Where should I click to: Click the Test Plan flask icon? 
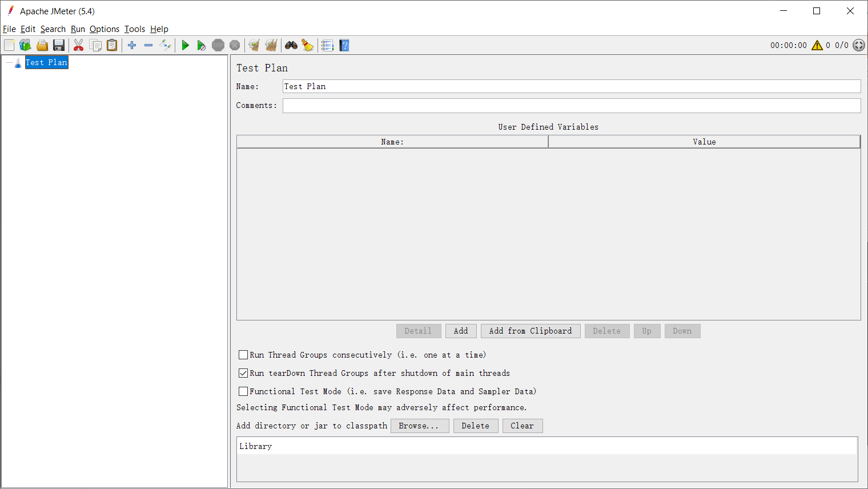18,62
